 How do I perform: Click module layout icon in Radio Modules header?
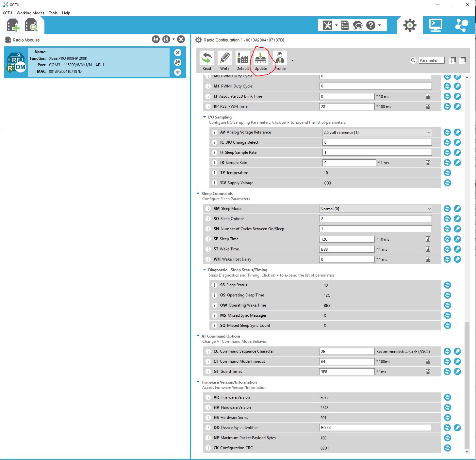[156, 40]
